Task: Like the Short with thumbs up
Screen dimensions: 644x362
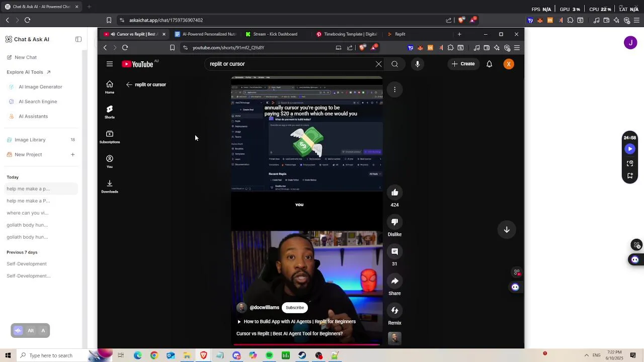Action: point(394,193)
